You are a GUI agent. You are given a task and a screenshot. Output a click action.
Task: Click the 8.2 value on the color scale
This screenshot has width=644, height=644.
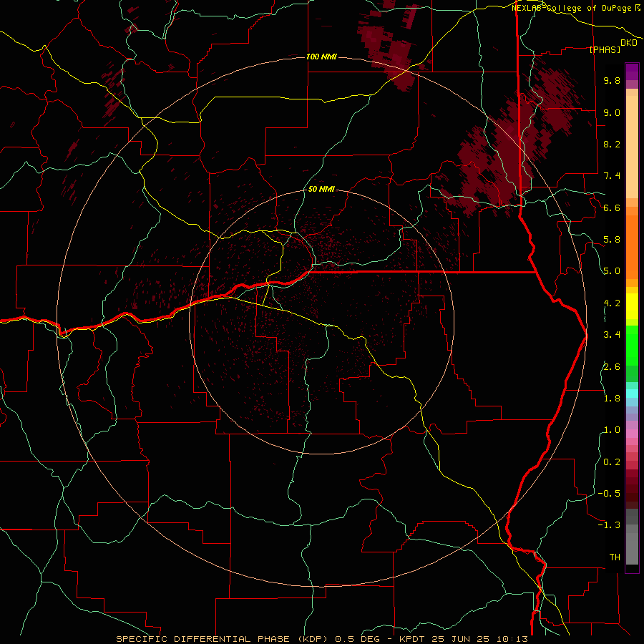[612, 144]
